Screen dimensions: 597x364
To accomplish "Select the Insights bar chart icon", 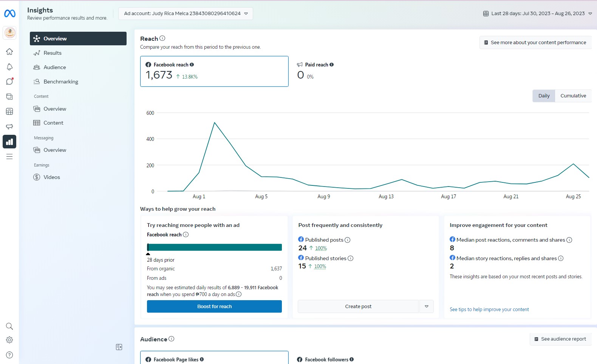I will click(9, 142).
